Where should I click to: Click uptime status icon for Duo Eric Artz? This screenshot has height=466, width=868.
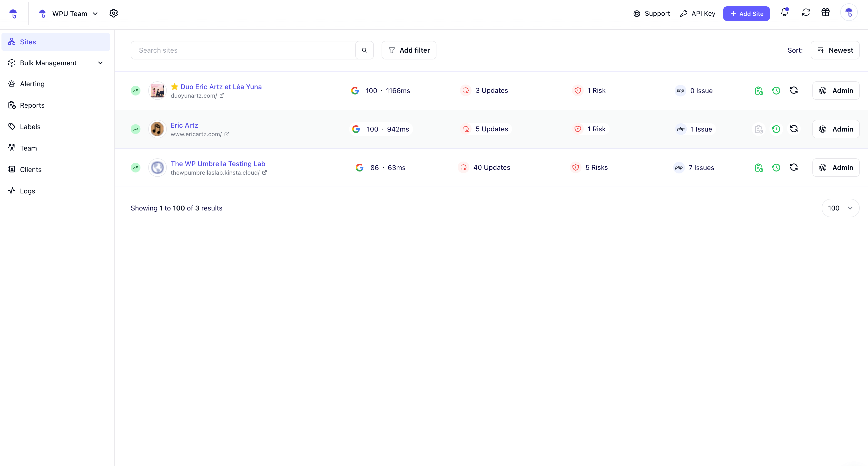point(136,91)
